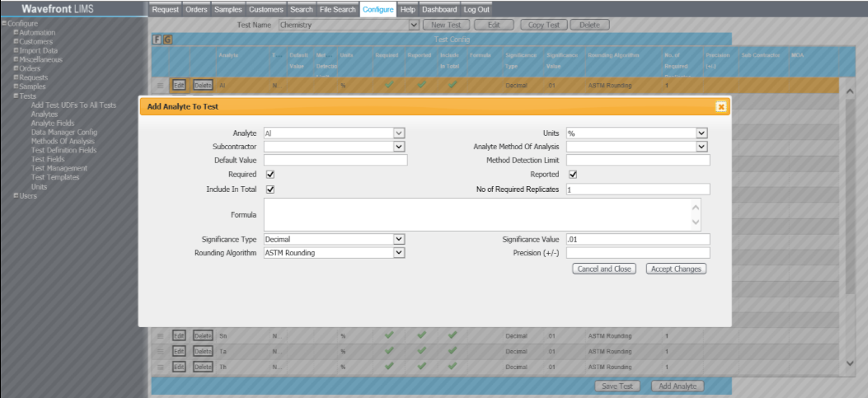The image size is (868, 398).
Task: Click the Log Out tab
Action: tap(476, 9)
